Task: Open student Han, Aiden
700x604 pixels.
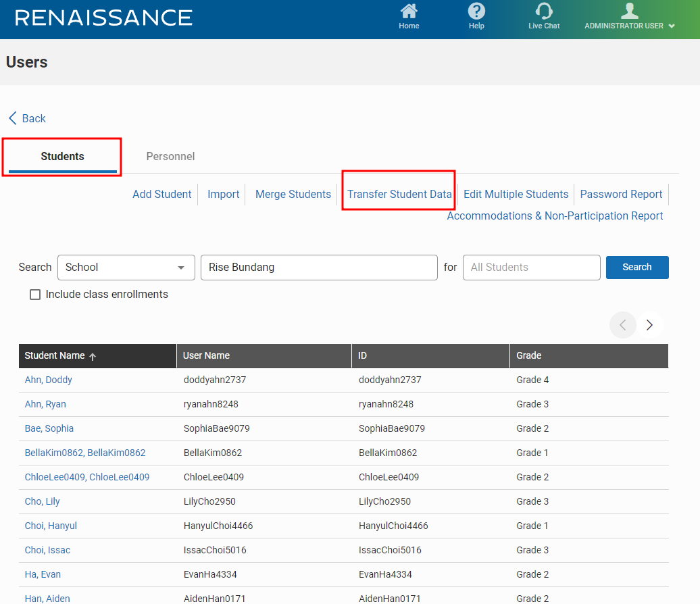Action: [x=47, y=599]
